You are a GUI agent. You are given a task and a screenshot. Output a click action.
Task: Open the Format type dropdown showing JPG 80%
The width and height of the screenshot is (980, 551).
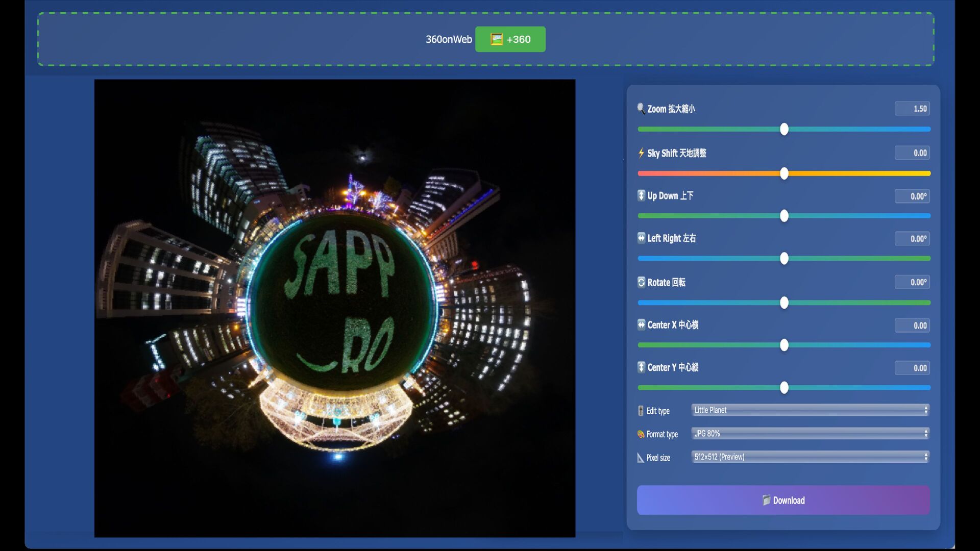(810, 434)
